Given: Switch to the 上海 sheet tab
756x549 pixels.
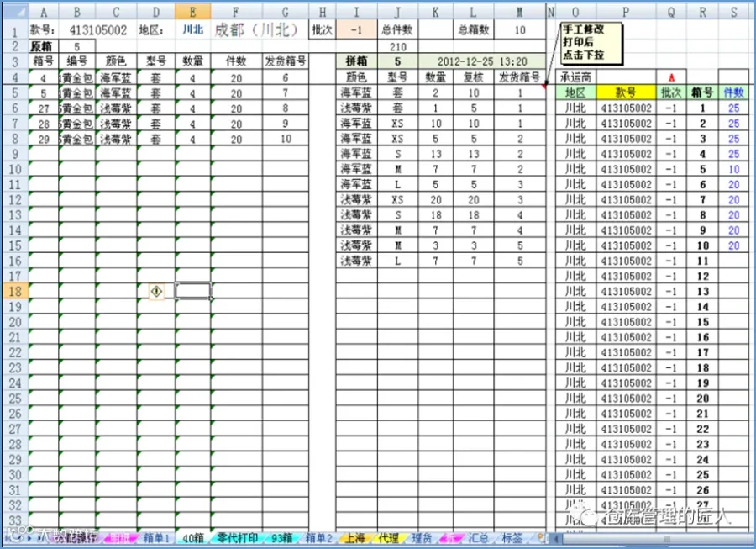Looking at the screenshot, I should click(x=354, y=537).
